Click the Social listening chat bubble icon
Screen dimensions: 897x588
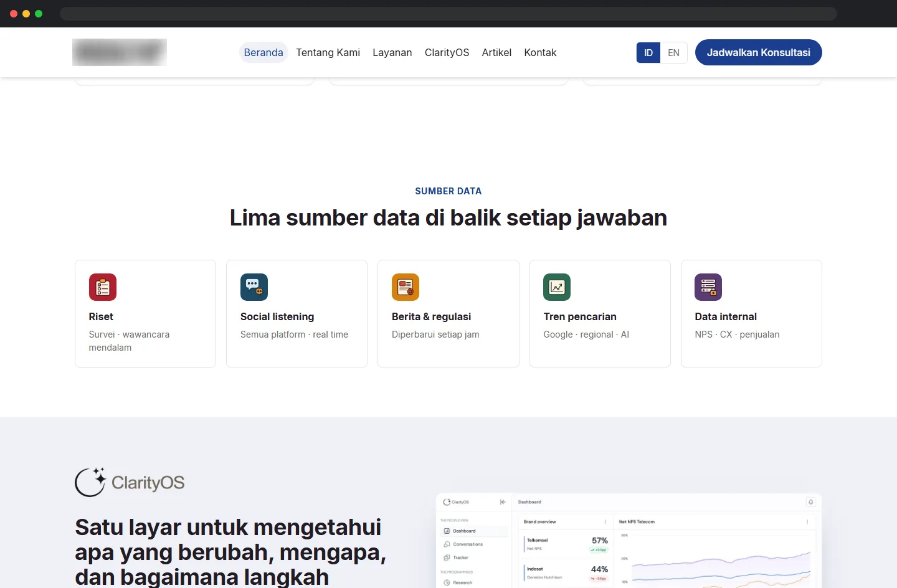(254, 287)
